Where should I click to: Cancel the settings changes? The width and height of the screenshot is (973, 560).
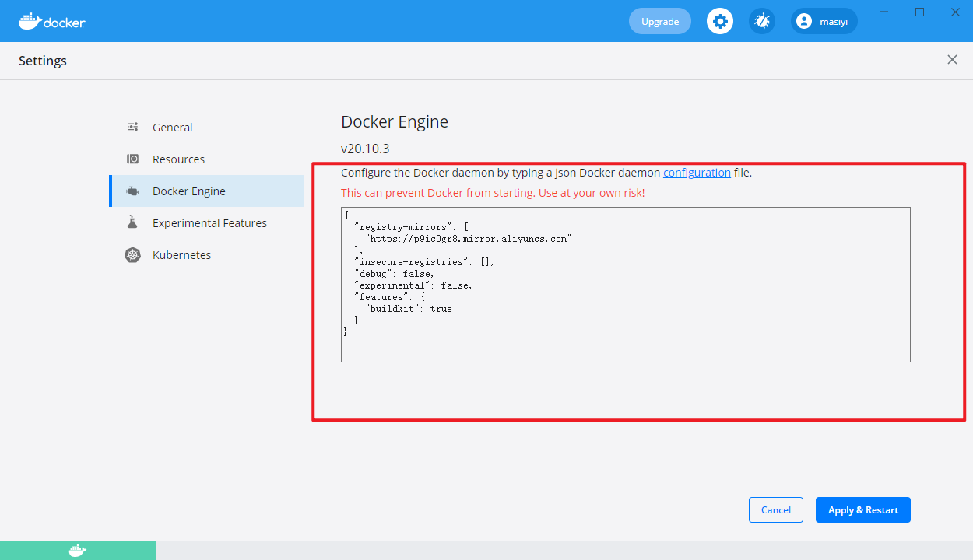[x=776, y=510]
